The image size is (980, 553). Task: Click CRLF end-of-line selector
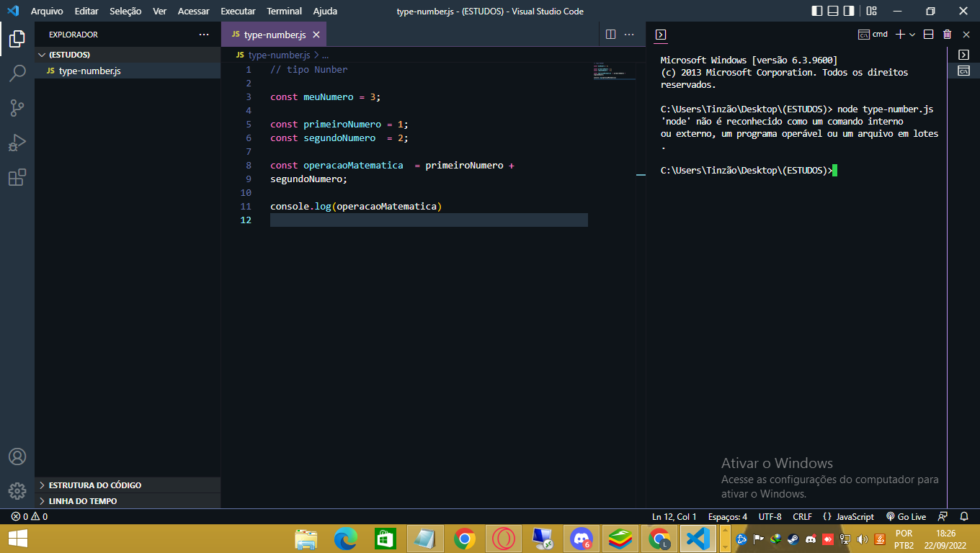click(802, 516)
